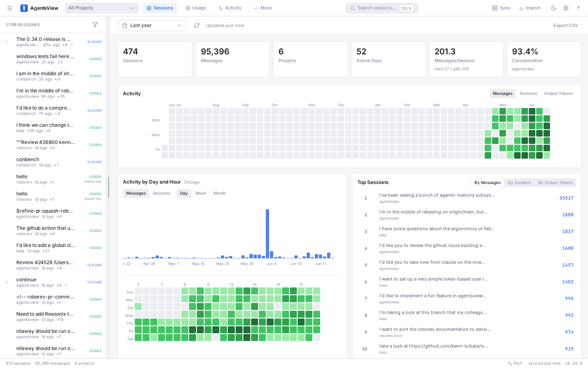588x368 pixels.
Task: Toggle dark mode moon icon
Action: (x=554, y=8)
